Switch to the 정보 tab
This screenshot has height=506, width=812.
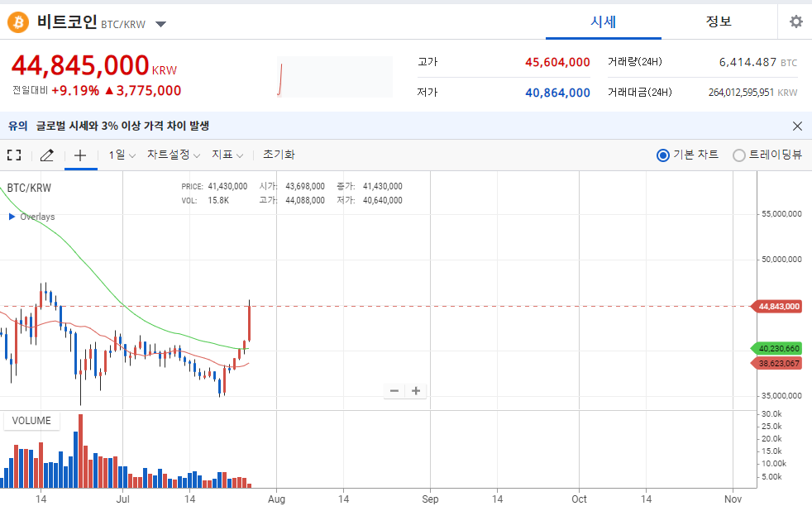click(719, 21)
